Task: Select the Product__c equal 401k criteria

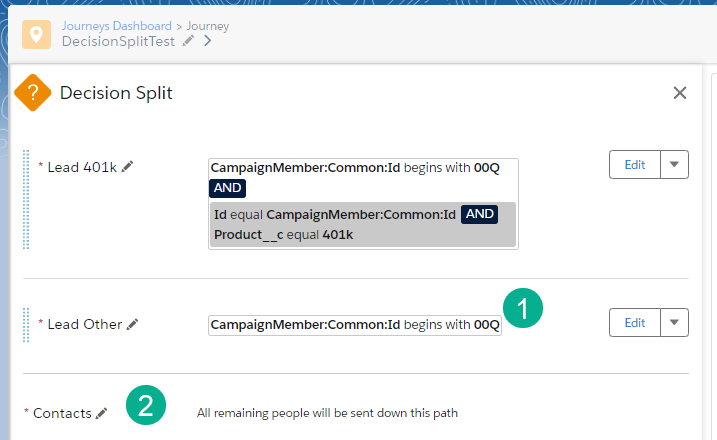Action: click(285, 235)
